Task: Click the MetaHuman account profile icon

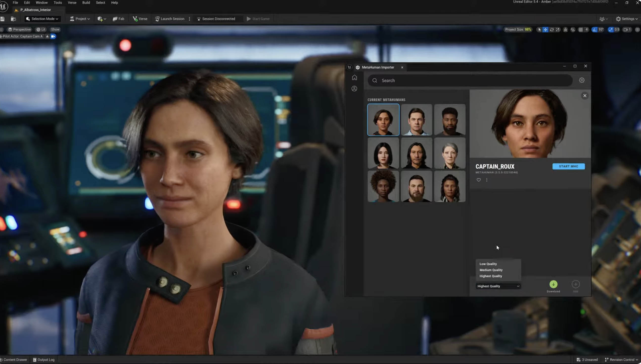Action: click(x=354, y=88)
